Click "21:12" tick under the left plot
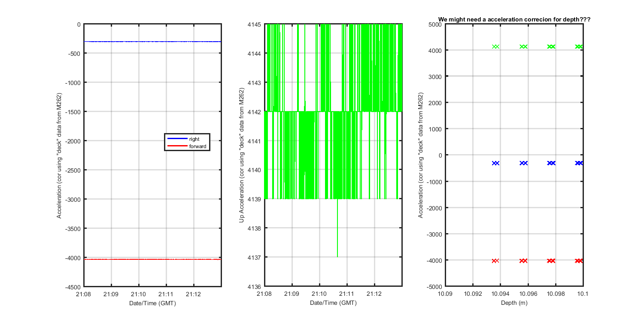 (x=194, y=294)
